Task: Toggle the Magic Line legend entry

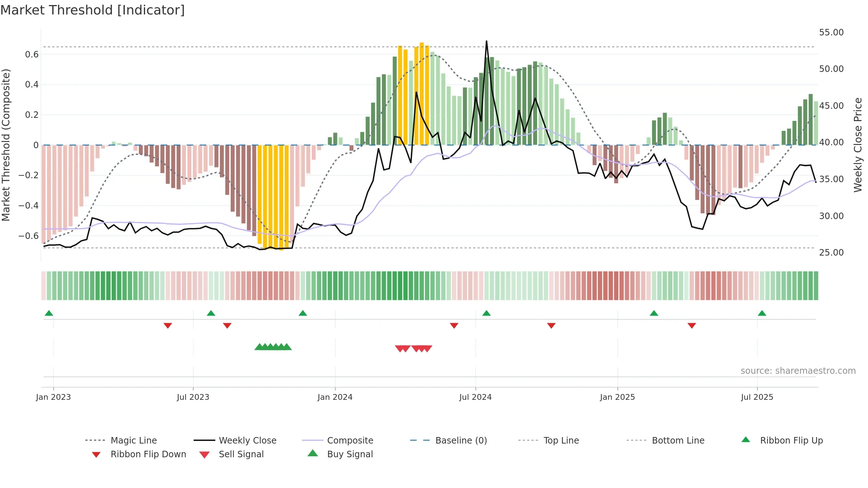Action: pyautogui.click(x=121, y=440)
